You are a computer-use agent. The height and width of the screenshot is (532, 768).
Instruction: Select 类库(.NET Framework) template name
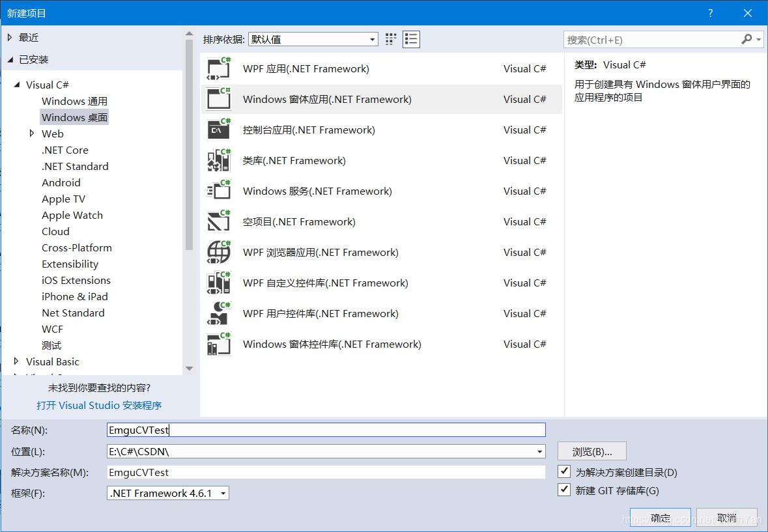294,161
